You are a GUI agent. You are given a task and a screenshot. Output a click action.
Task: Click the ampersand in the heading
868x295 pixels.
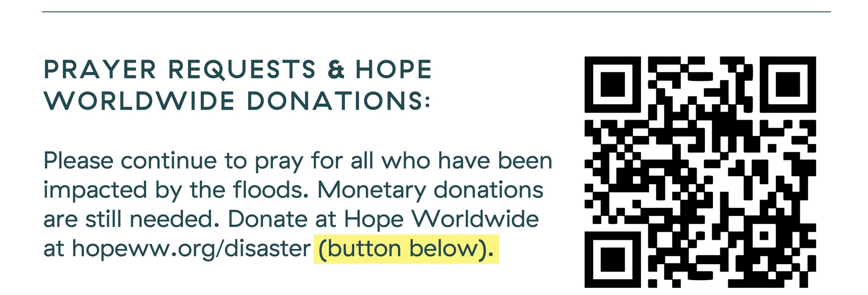pos(336,70)
